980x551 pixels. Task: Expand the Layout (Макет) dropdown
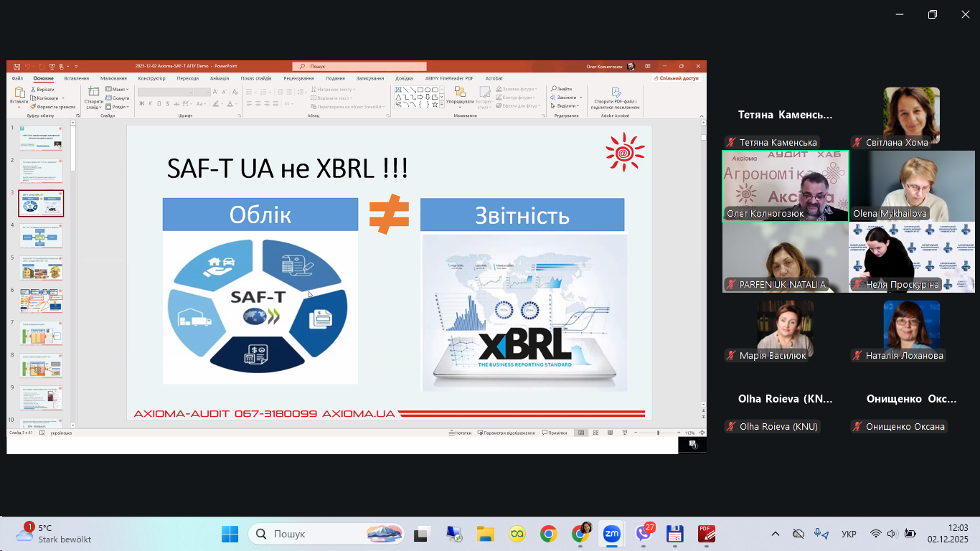118,89
